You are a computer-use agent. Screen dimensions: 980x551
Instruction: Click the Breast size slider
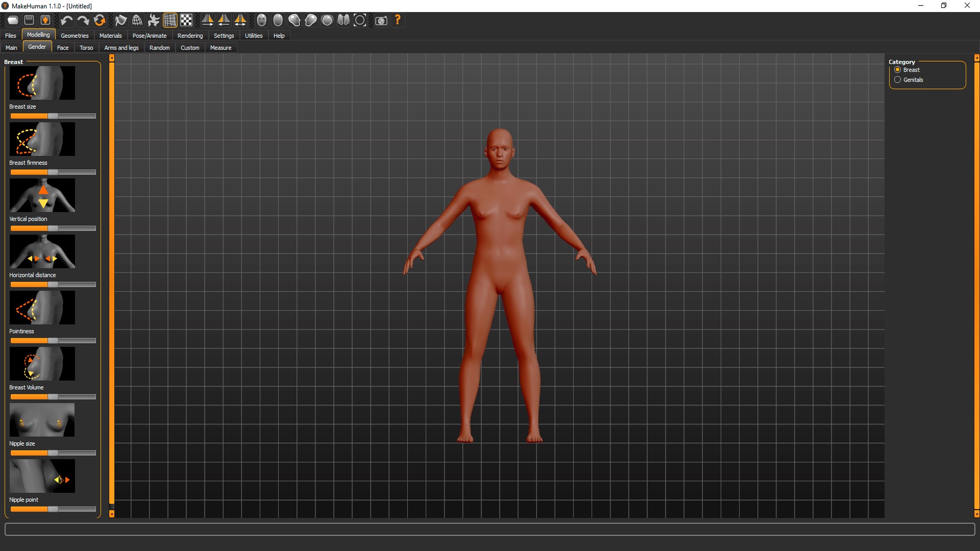click(x=53, y=116)
